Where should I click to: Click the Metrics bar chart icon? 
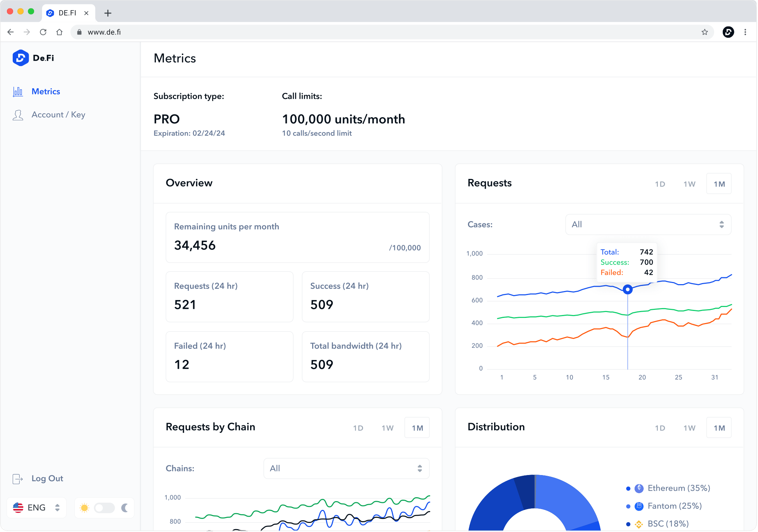[x=18, y=91]
